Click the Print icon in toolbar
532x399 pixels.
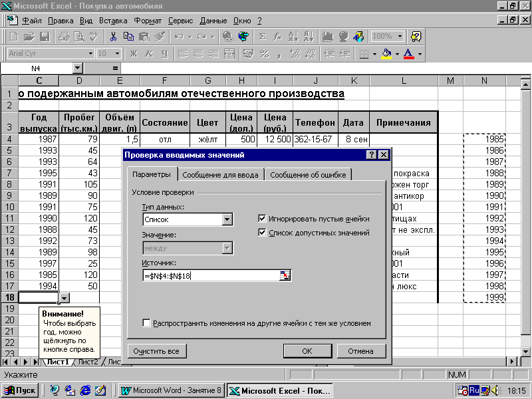64,37
